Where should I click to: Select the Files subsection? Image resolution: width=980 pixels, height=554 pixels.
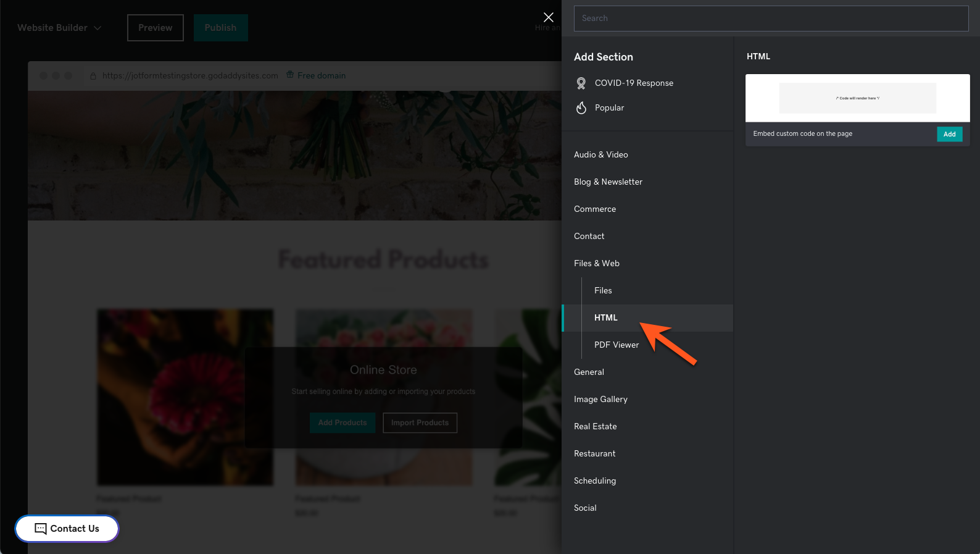(603, 290)
